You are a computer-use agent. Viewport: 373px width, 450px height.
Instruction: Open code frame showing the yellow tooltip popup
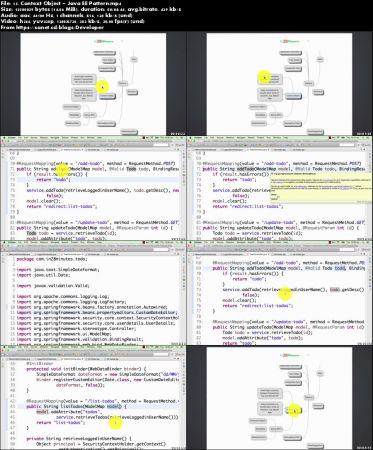point(279,188)
